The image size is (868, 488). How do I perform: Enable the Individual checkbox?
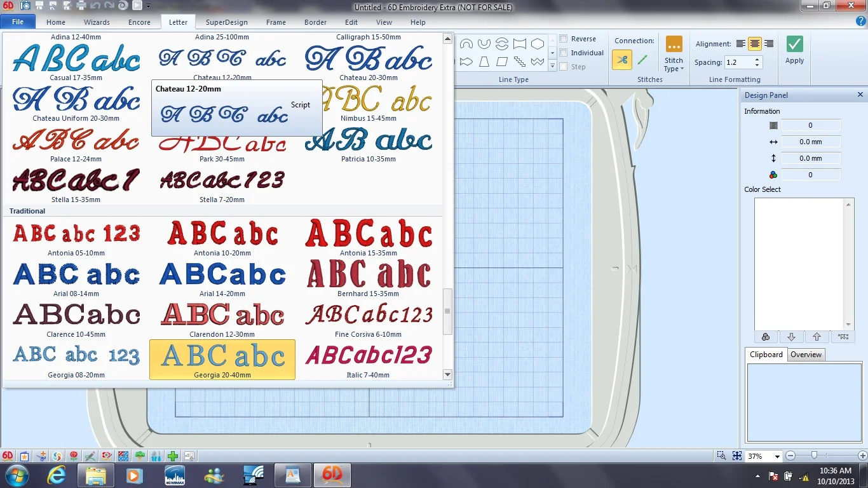(x=564, y=53)
